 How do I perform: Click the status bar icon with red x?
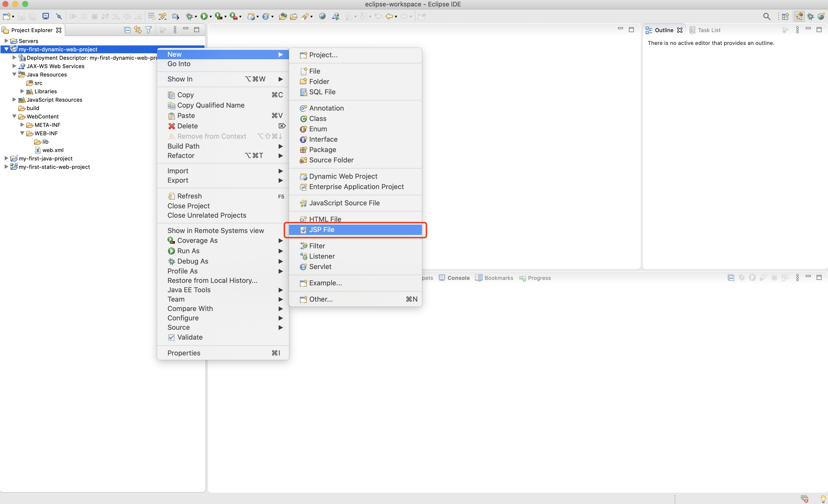[805, 499]
